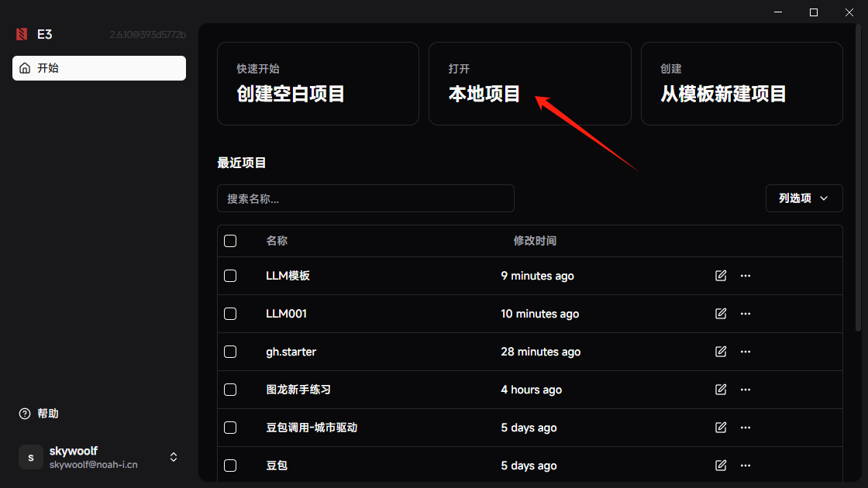Image resolution: width=868 pixels, height=488 pixels.
Task: Click the edit icon for 豆包调用-城市驱动
Action: click(721, 428)
